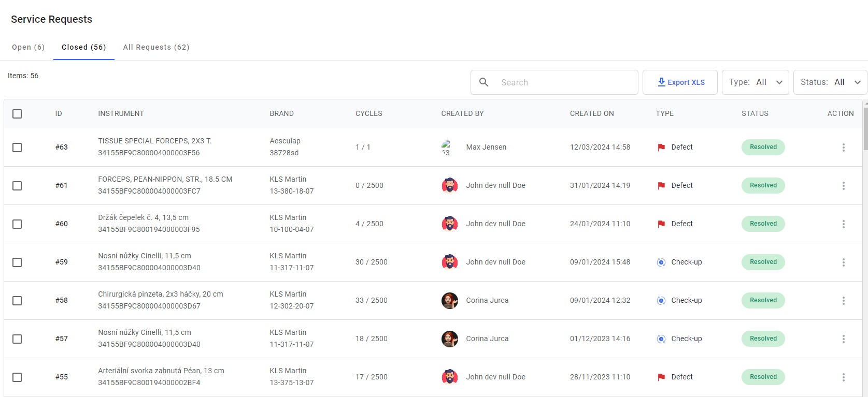Sort by the Created On column header

[592, 114]
